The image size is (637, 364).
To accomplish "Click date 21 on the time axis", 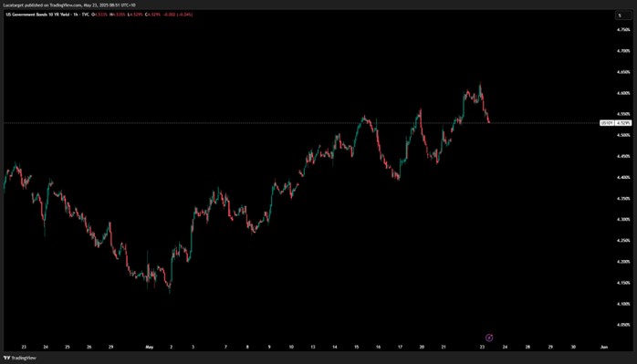I will tap(444, 348).
